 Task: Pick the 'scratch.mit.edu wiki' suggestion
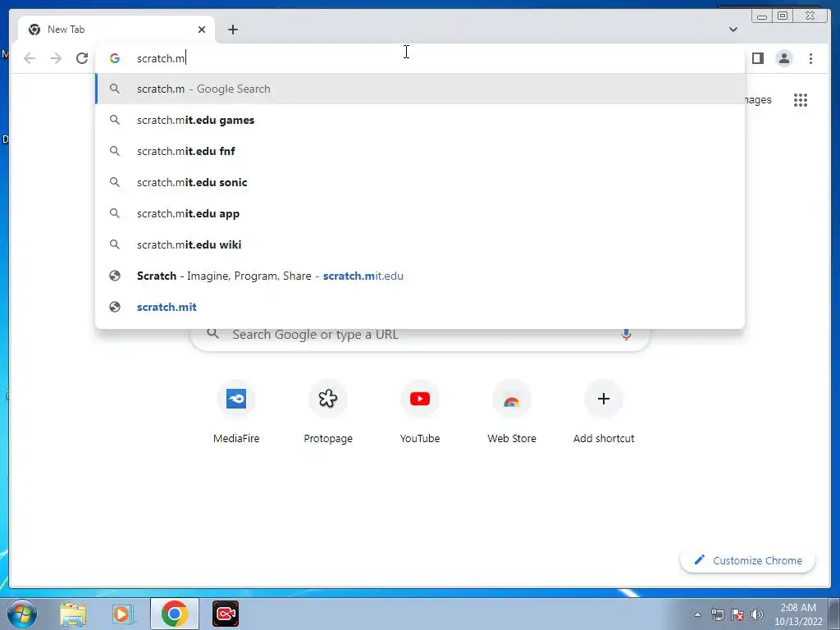click(419, 244)
